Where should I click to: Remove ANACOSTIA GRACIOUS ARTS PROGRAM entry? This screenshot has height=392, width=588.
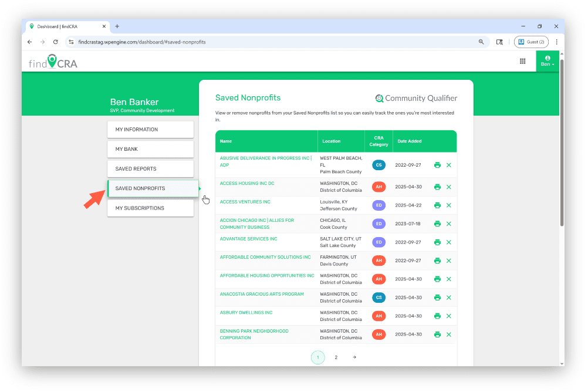(449, 298)
